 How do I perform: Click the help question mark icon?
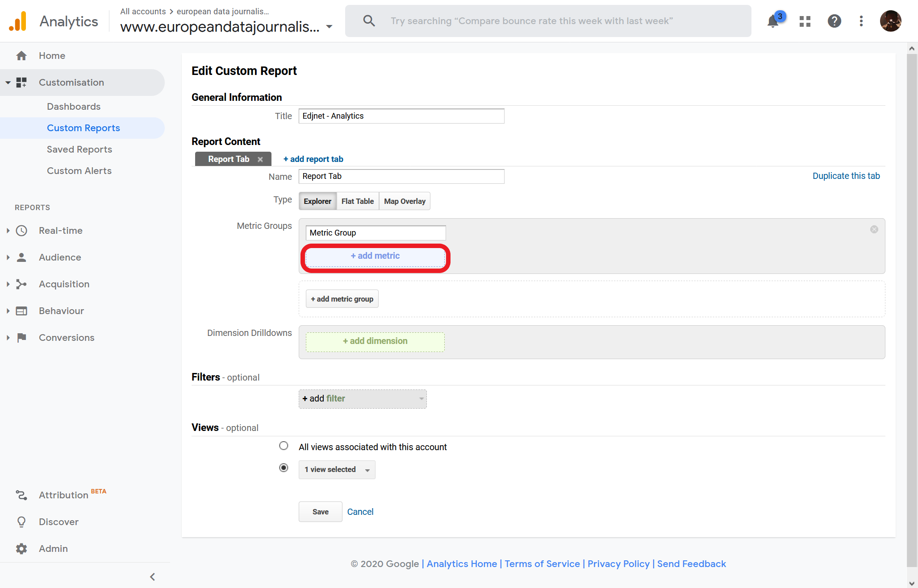[834, 21]
